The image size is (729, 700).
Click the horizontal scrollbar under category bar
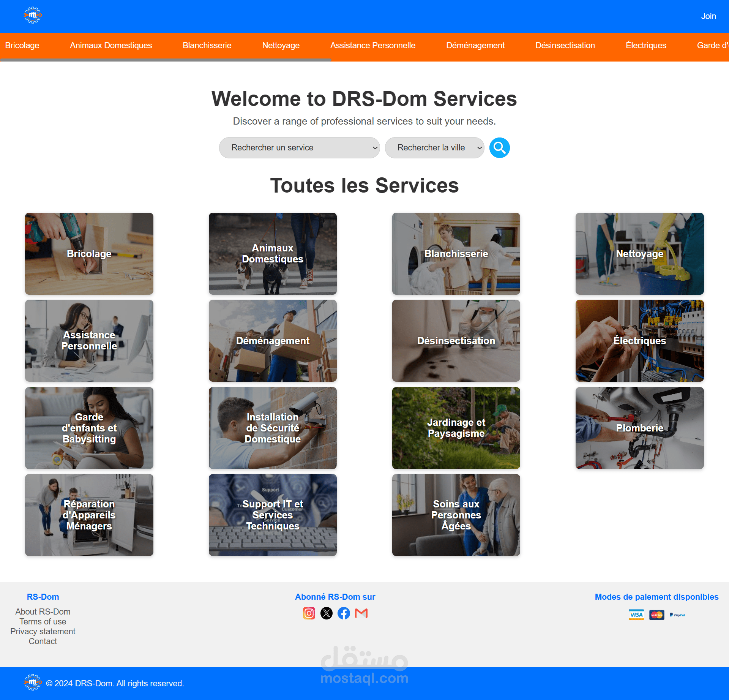click(x=166, y=60)
